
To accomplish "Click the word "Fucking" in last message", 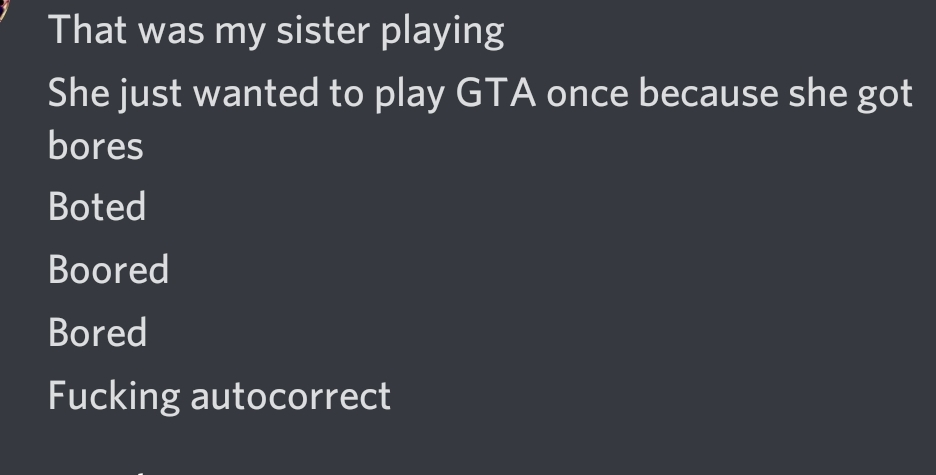I will pos(114,396).
